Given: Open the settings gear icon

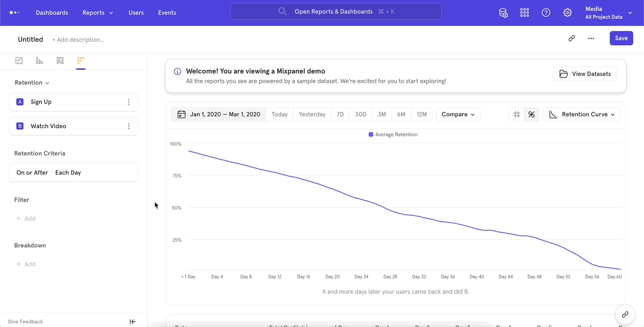Looking at the screenshot, I should pyautogui.click(x=567, y=13).
